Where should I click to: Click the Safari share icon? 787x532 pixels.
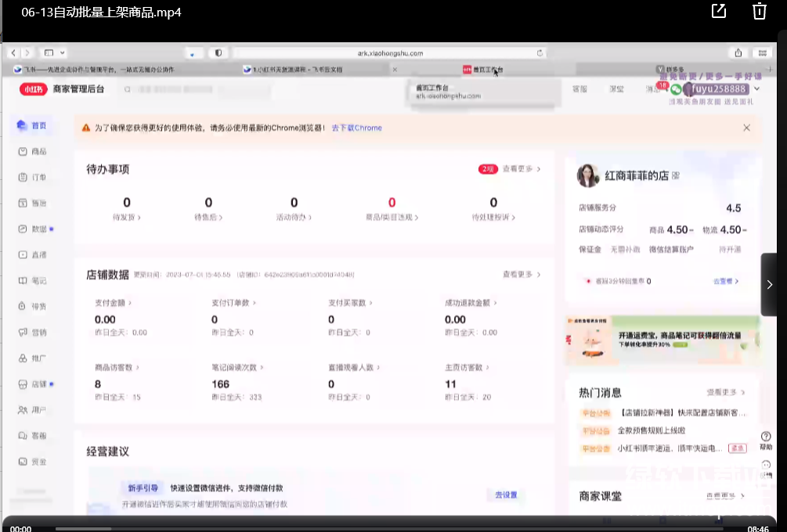coord(738,52)
